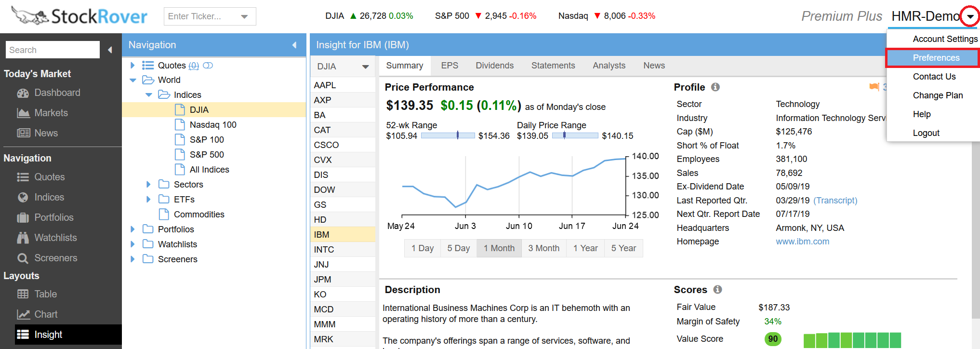Open Markets via its chart icon
Image resolution: width=980 pixels, height=349 pixels.
click(23, 113)
